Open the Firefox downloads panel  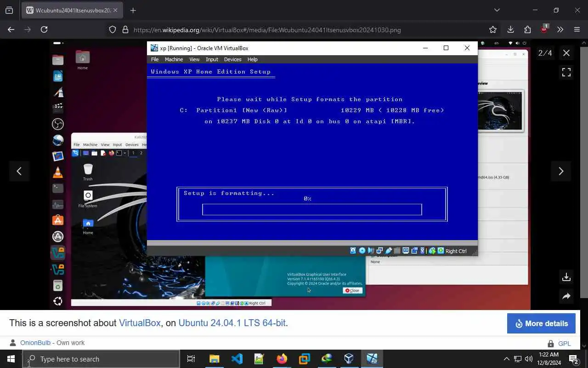pyautogui.click(x=510, y=29)
